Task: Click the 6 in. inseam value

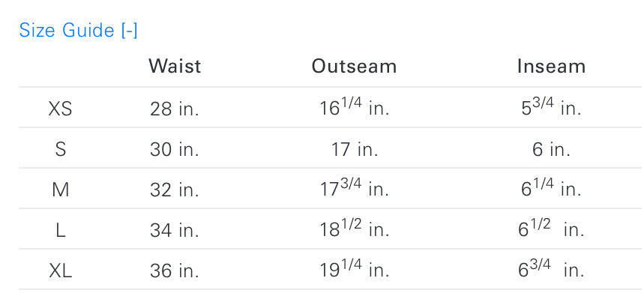Action: pyautogui.click(x=551, y=149)
